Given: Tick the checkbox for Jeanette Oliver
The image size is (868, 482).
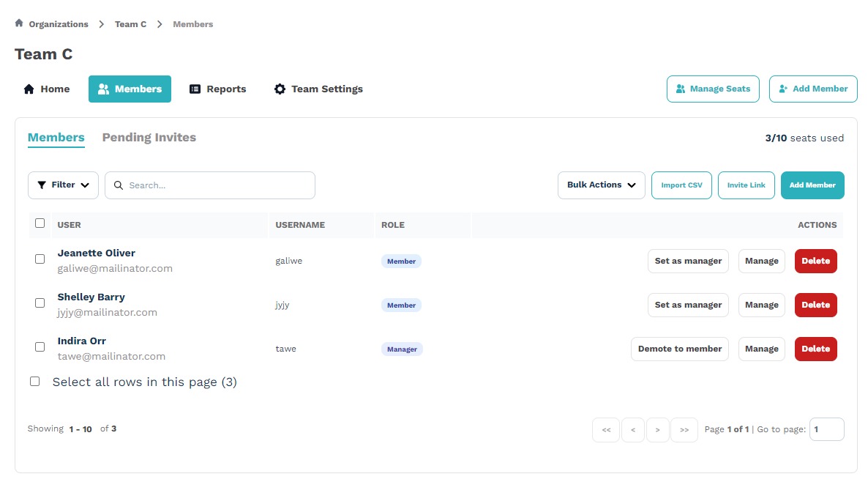Looking at the screenshot, I should pyautogui.click(x=40, y=259).
